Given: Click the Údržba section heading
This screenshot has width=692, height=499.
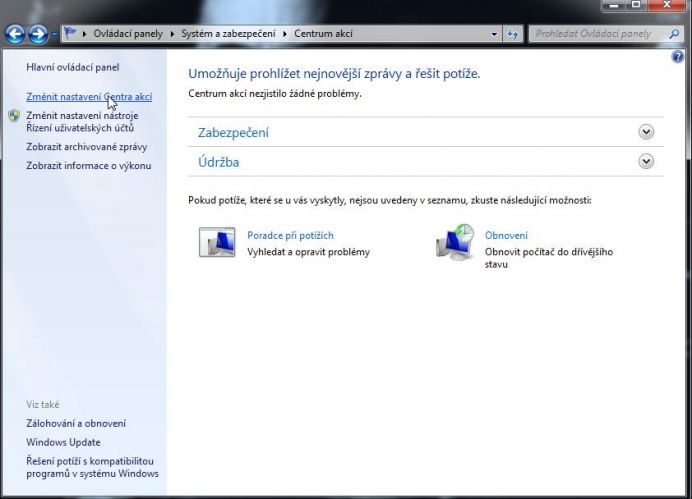Looking at the screenshot, I should [x=218, y=162].
